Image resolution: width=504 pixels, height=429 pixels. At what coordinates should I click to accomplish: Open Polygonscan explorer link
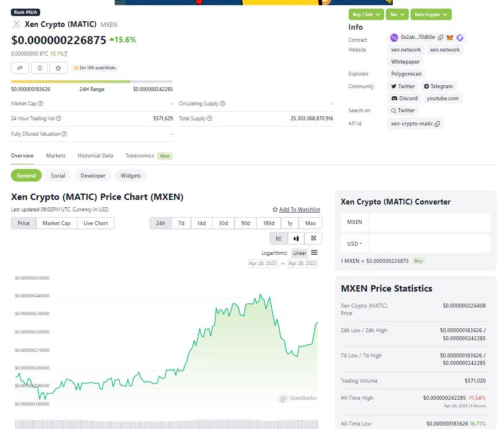406,74
